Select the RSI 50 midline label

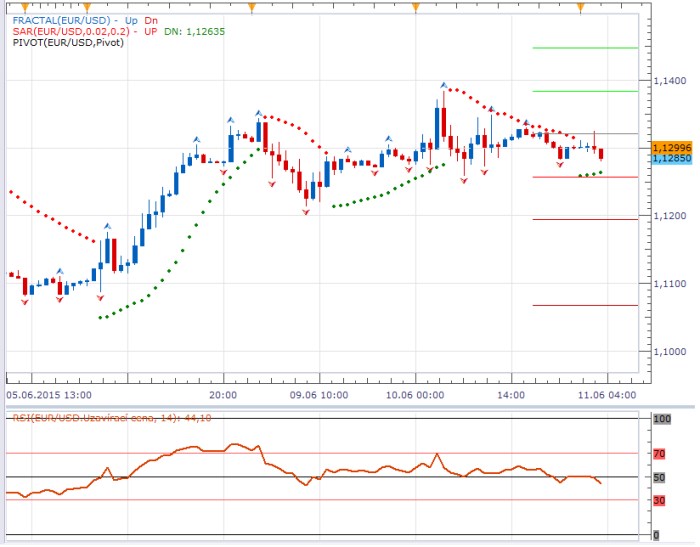pos(660,477)
